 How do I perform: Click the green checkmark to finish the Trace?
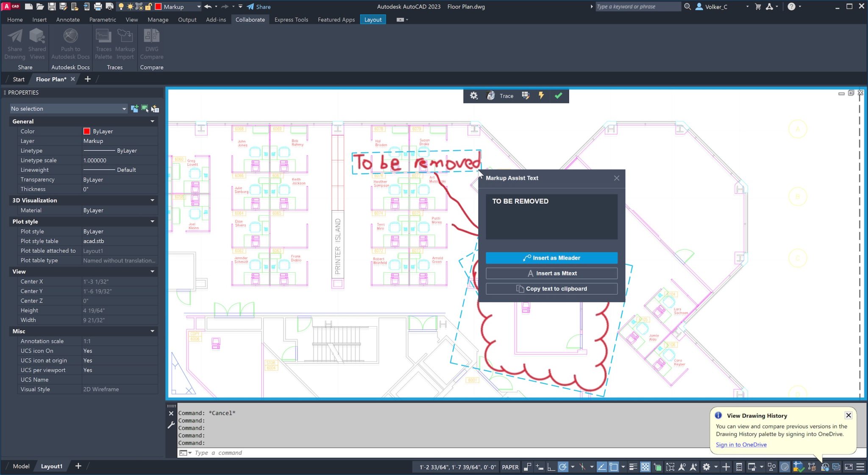[559, 96]
